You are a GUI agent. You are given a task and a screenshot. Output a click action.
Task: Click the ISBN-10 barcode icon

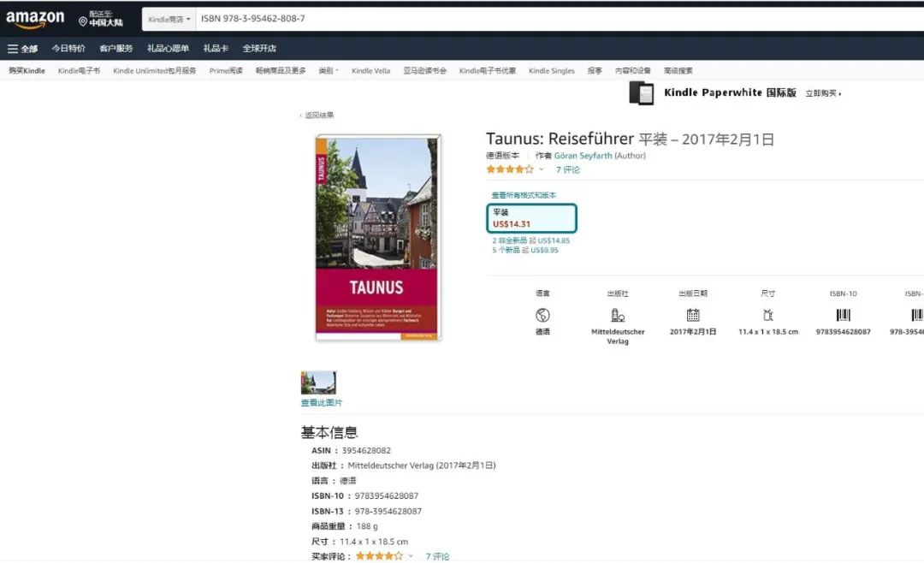844,316
